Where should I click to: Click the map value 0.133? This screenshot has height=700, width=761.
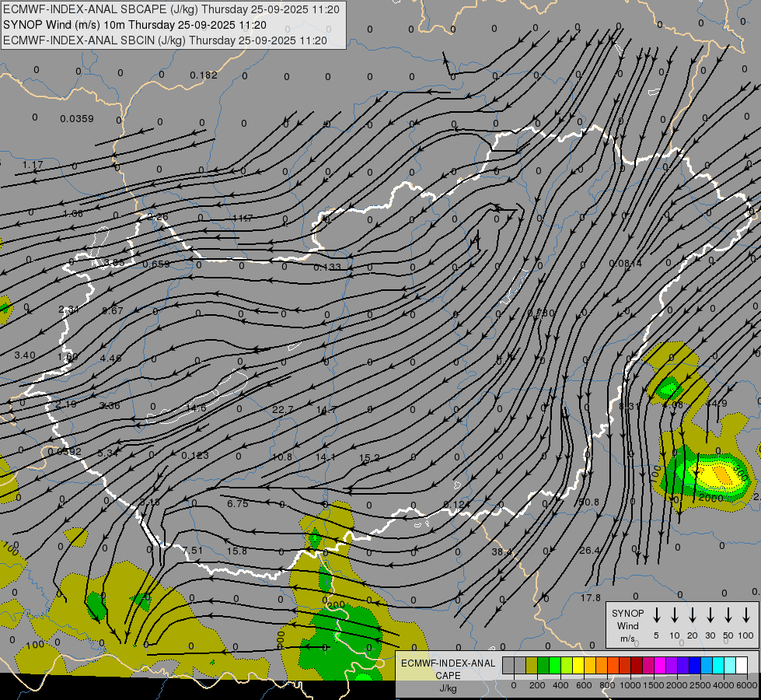pos(327,268)
